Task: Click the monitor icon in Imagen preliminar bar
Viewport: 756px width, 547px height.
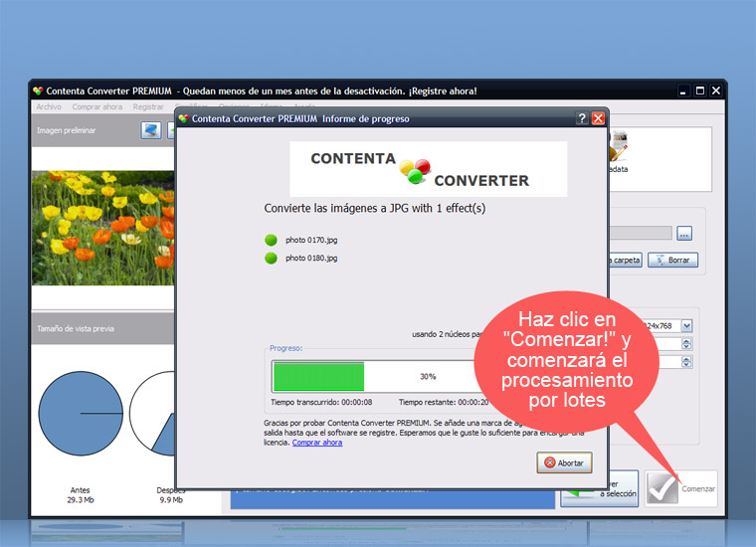Action: click(x=151, y=130)
